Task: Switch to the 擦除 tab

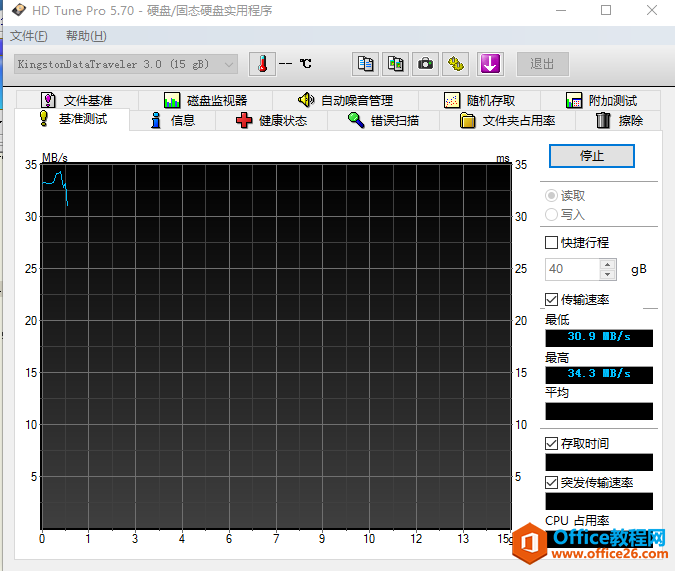Action: 619,120
